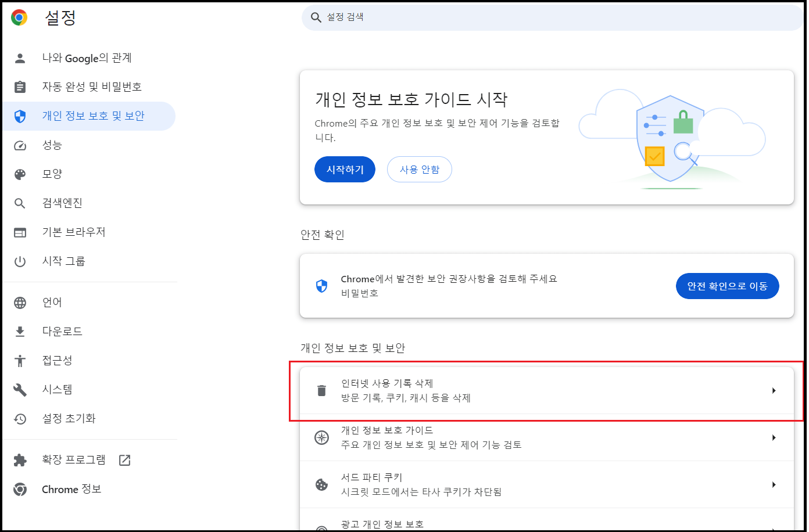Select the 언어 globe icon
809x532 pixels.
pyautogui.click(x=20, y=301)
